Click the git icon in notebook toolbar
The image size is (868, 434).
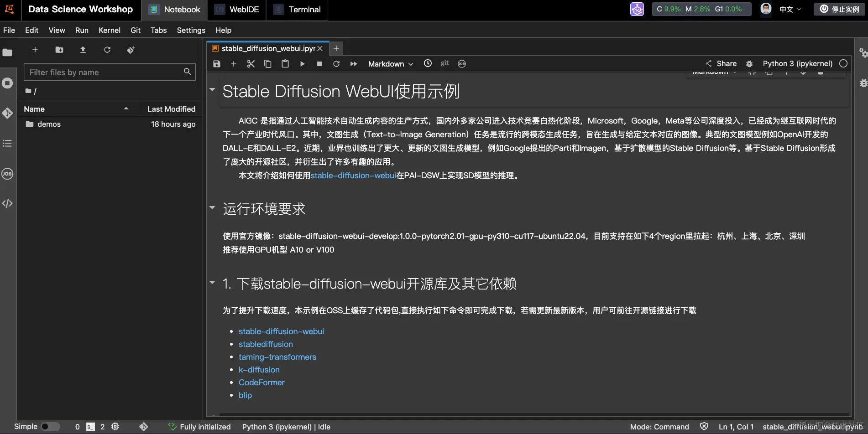(x=445, y=63)
